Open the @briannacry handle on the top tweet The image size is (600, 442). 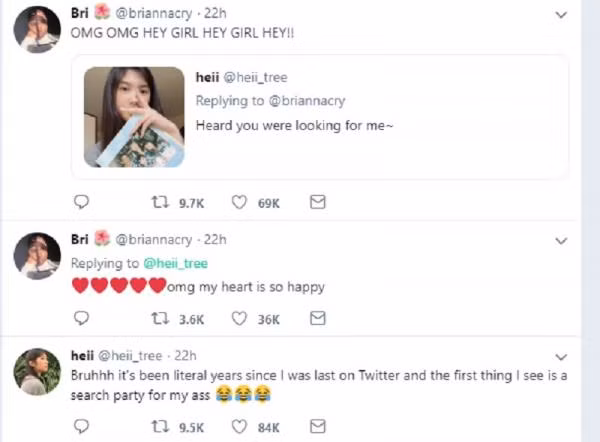tap(154, 13)
